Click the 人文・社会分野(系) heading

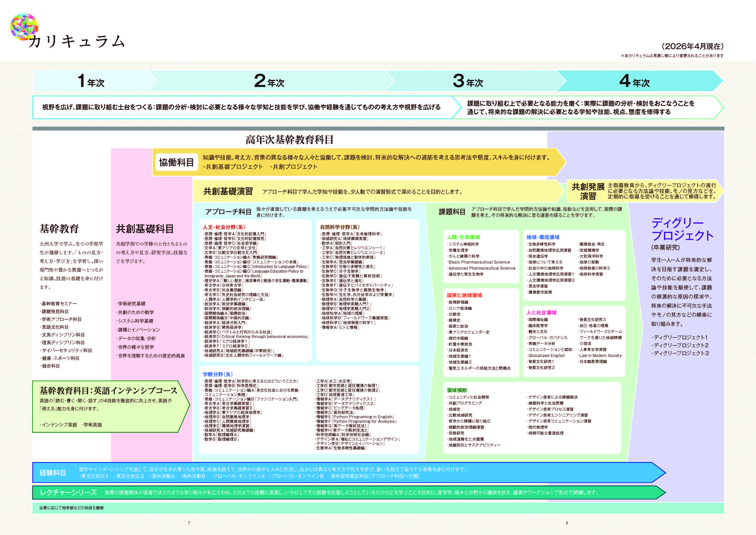(224, 227)
